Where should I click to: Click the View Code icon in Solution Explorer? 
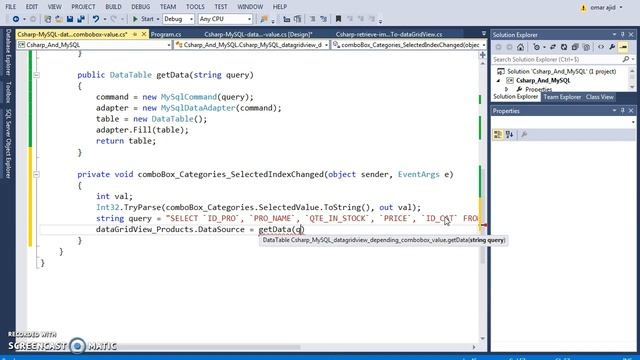[x=601, y=47]
